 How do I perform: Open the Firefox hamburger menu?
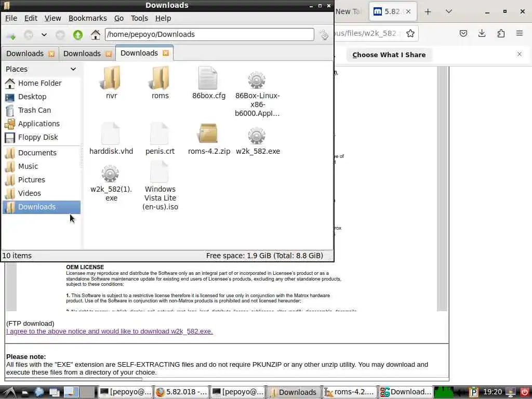pyautogui.click(x=520, y=33)
